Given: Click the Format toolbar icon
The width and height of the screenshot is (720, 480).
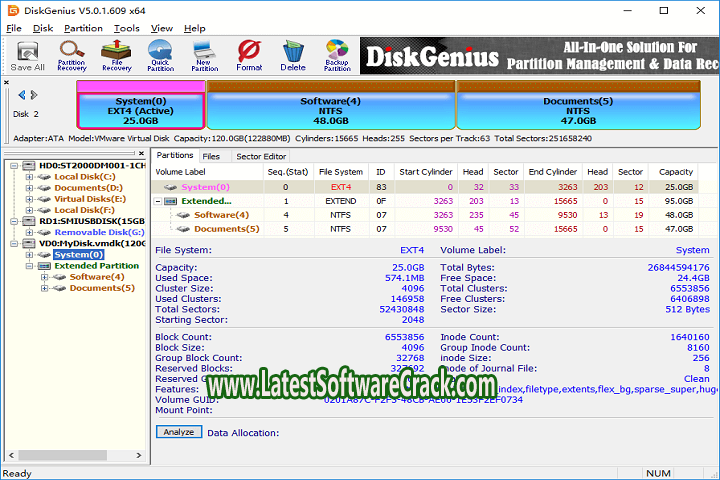Looking at the screenshot, I should [x=249, y=55].
